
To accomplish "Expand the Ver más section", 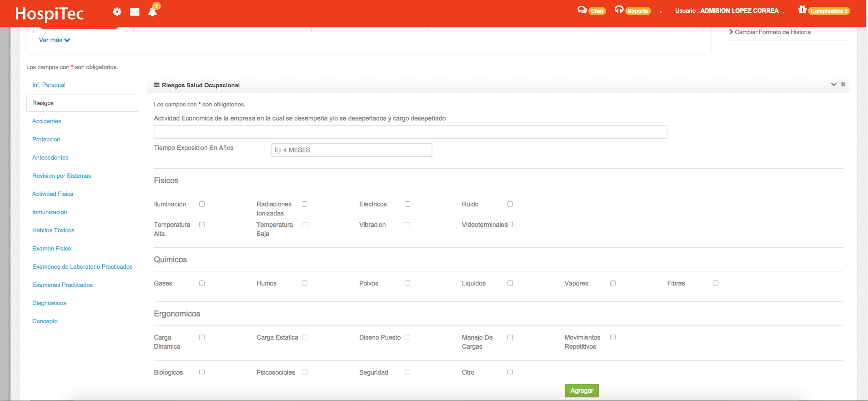I will (x=54, y=40).
